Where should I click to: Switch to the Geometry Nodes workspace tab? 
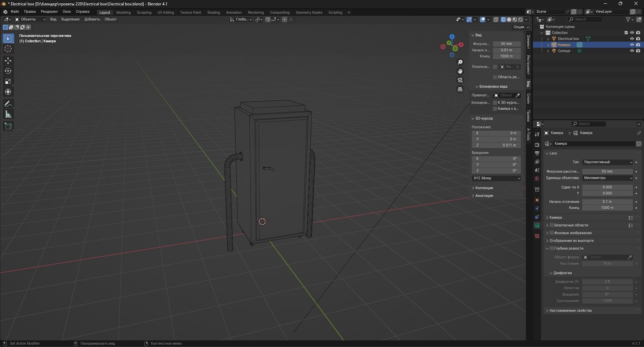[x=309, y=12]
